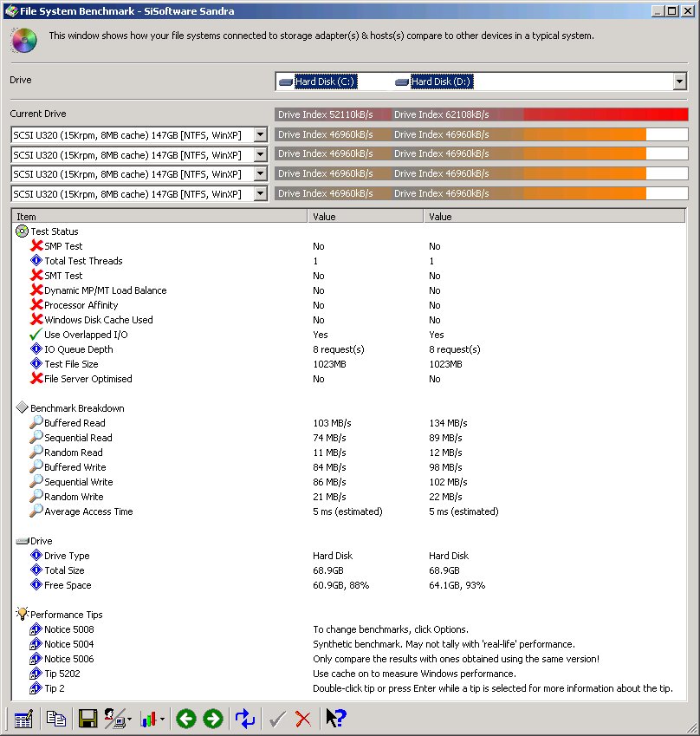The width and height of the screenshot is (700, 736).
Task: Expand dropdown arrow next to user/computer icon
Action: 129,720
